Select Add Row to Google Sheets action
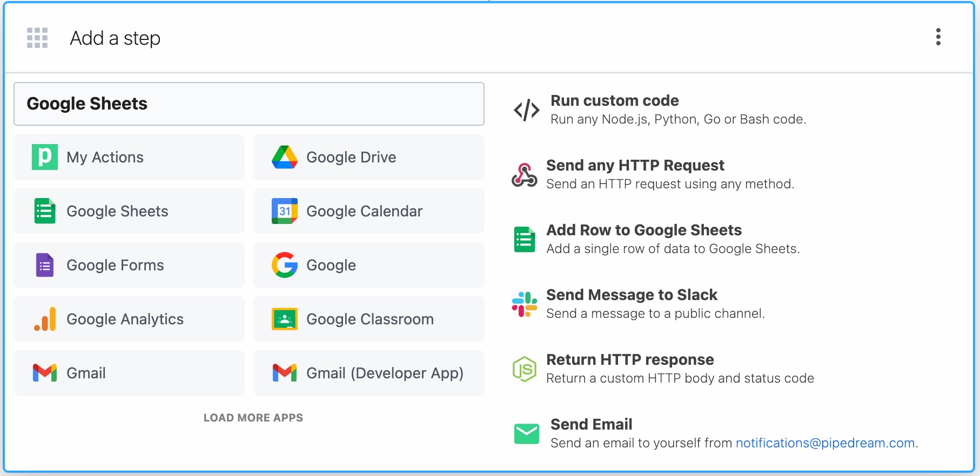980x476 pixels. (x=643, y=230)
